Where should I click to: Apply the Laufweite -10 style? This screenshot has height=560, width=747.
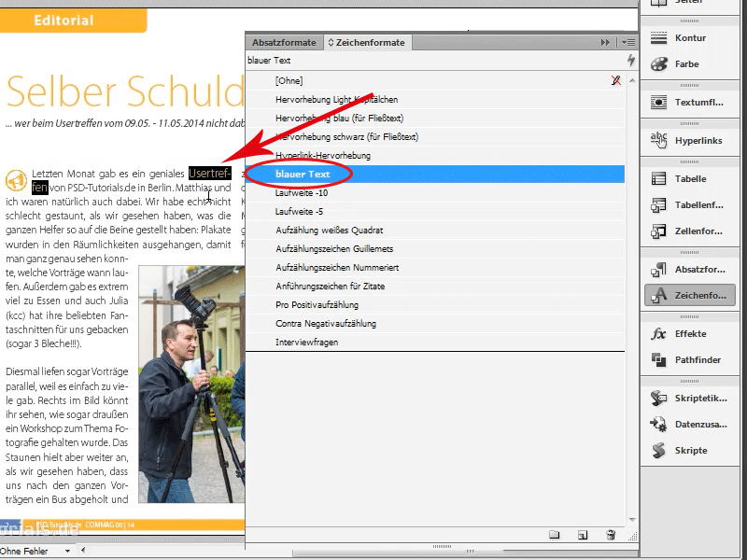[x=435, y=192]
